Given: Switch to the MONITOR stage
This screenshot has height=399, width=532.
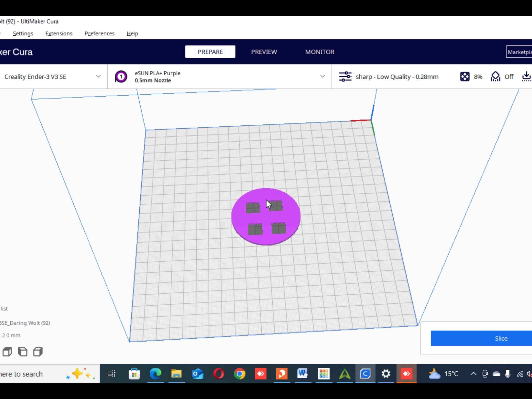Looking at the screenshot, I should click(320, 52).
